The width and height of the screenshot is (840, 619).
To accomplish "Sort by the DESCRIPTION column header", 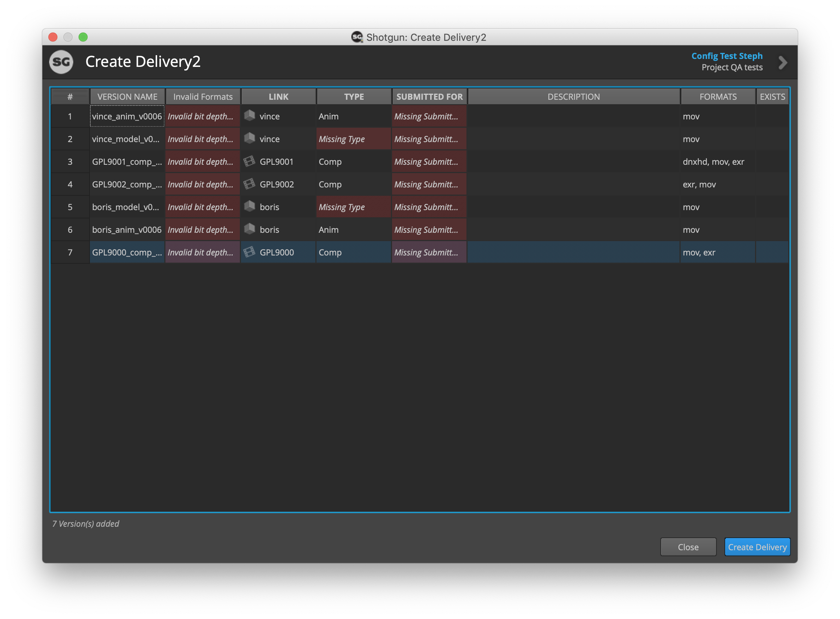I will [x=574, y=97].
